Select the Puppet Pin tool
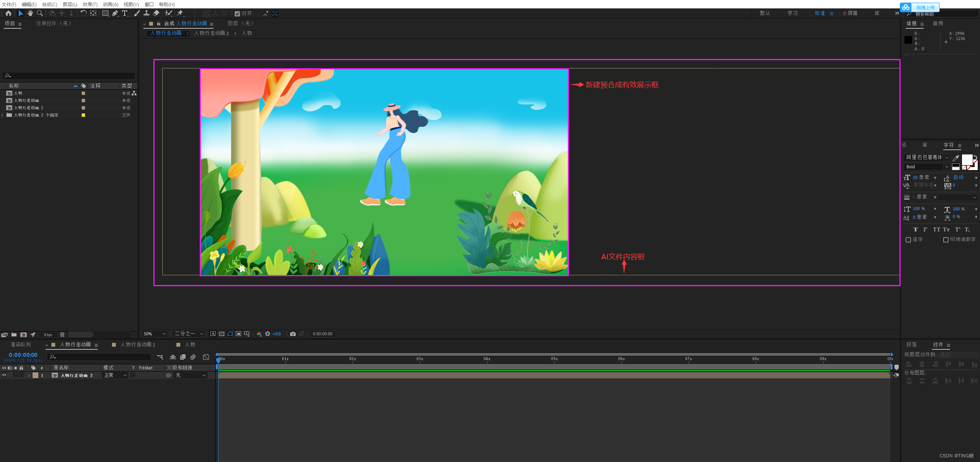Viewport: 980px width, 462px height. [180, 13]
